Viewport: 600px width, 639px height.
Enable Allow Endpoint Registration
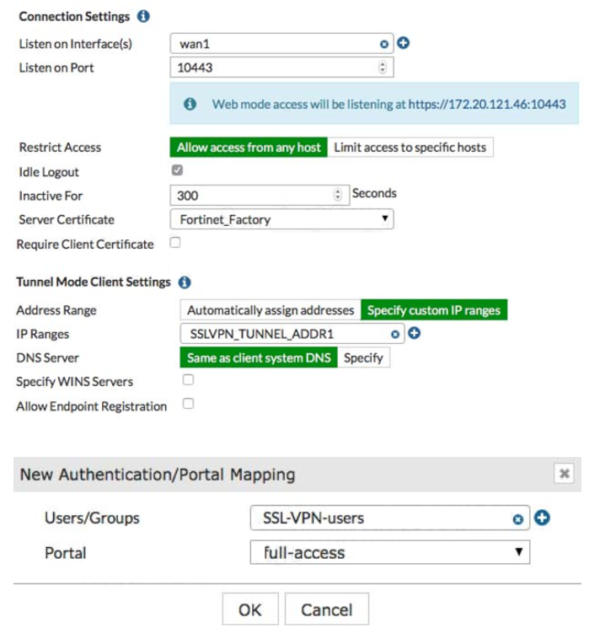pyautogui.click(x=188, y=404)
